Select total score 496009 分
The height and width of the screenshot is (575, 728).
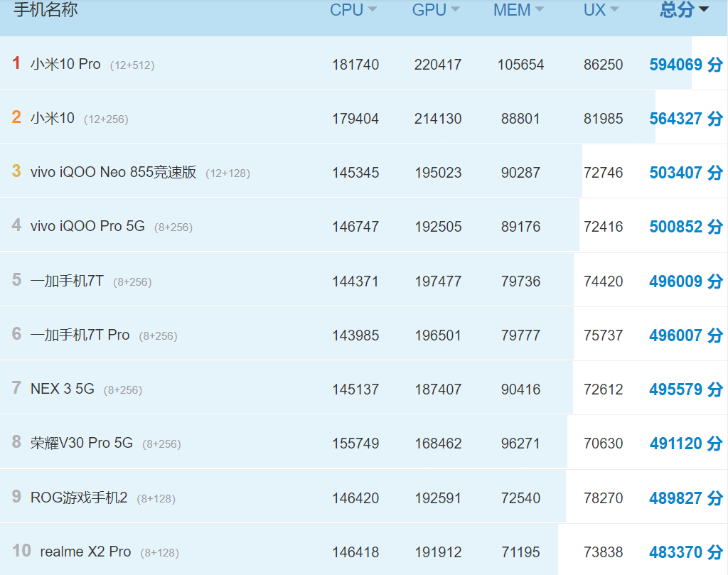686,281
